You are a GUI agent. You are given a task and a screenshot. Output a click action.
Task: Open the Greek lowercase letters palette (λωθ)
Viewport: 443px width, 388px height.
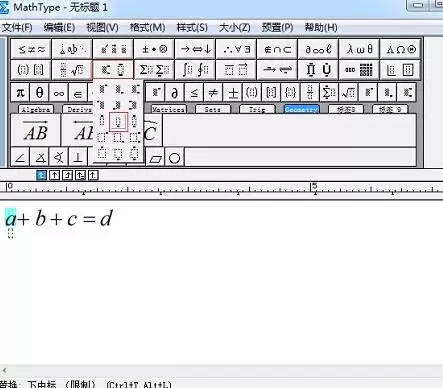359,49
